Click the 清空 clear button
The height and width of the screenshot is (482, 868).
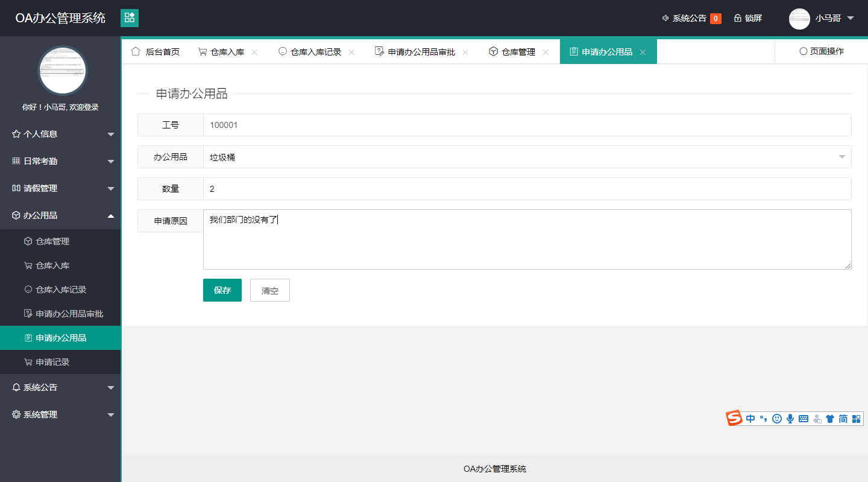click(269, 290)
